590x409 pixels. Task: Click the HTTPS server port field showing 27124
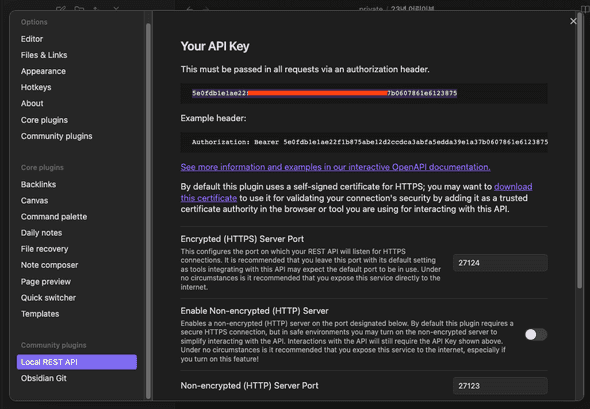tap(500, 263)
